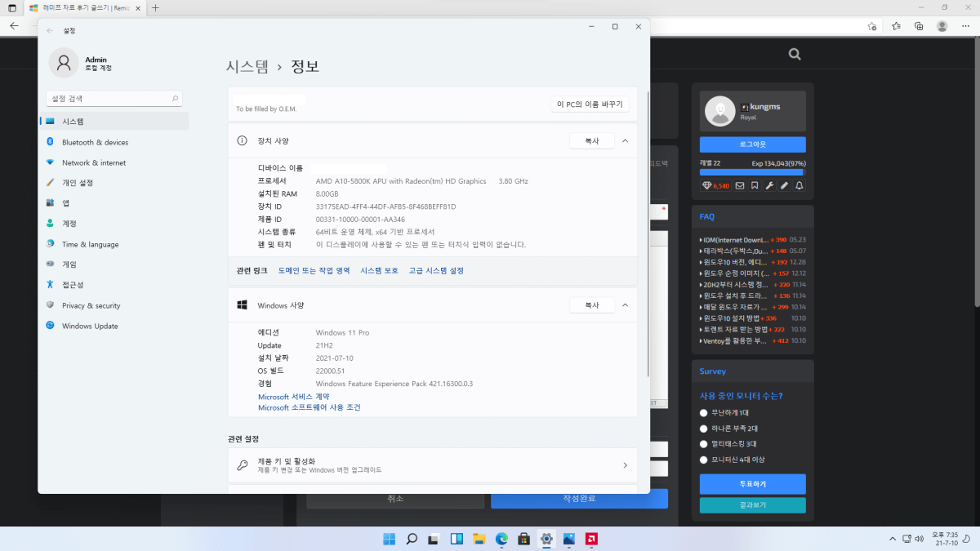Click the magnifier in Settings search box
The width and height of the screenshot is (980, 551).
click(x=175, y=99)
